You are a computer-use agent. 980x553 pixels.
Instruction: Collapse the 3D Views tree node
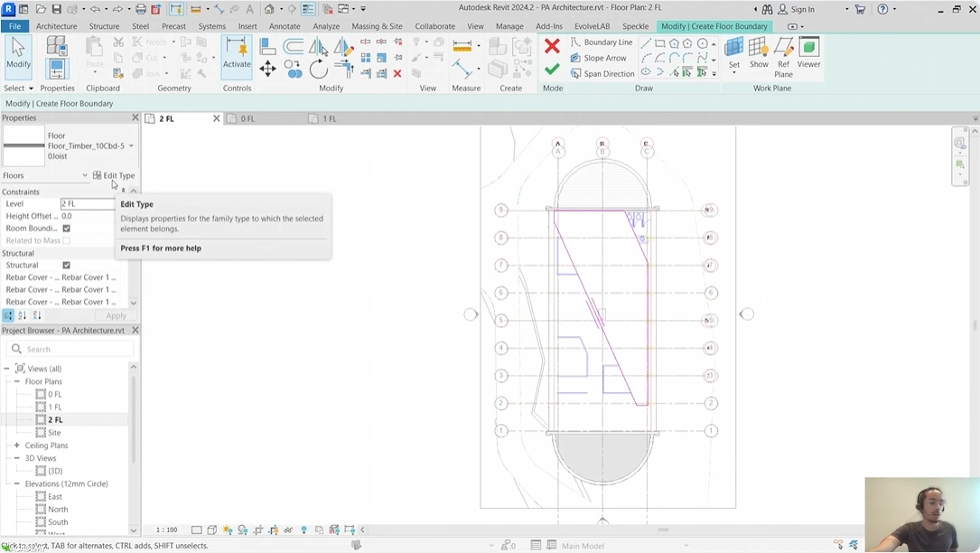point(17,458)
